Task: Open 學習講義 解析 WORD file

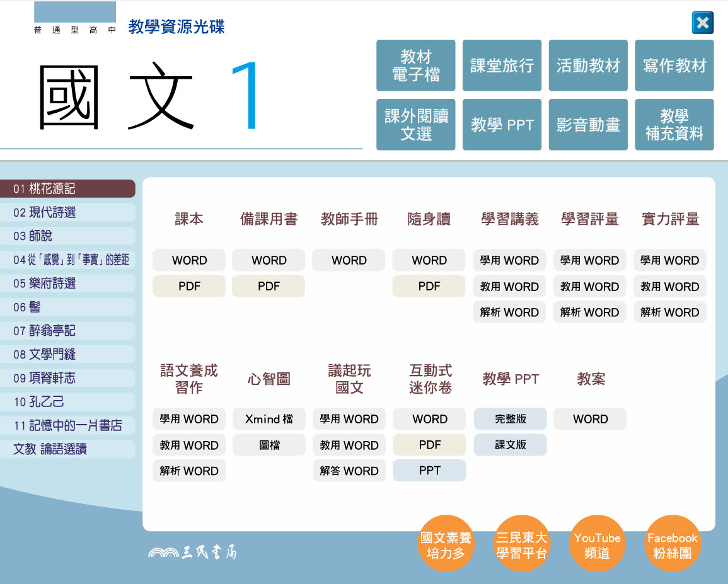Action: pos(509,312)
